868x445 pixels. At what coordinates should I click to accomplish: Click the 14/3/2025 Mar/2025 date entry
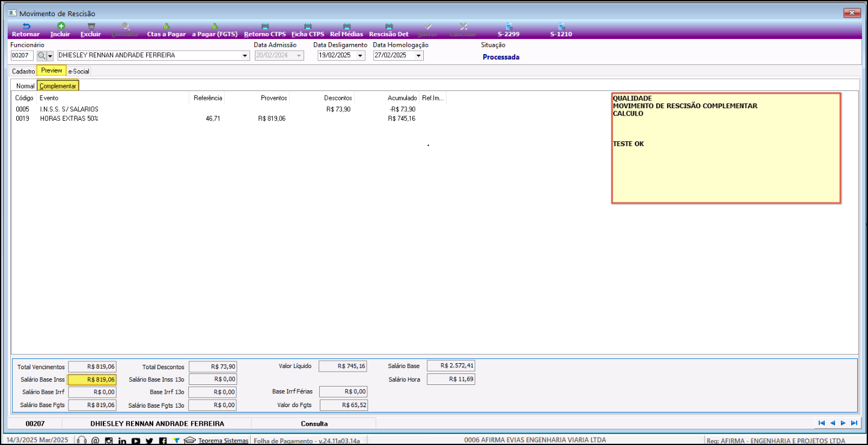coord(37,440)
